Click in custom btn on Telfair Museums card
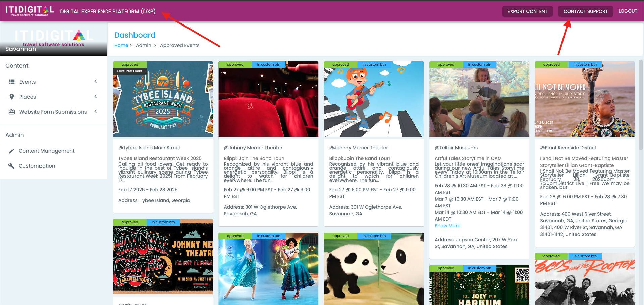This screenshot has width=644, height=305. coord(479,65)
